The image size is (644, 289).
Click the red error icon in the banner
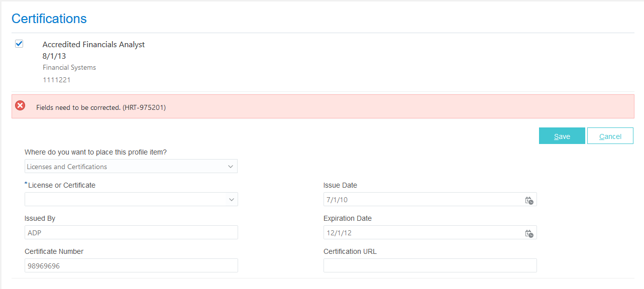coord(20,105)
